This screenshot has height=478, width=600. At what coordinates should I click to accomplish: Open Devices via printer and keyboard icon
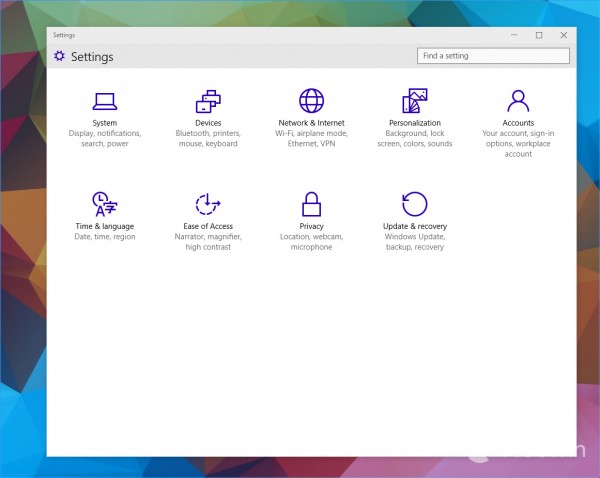(x=208, y=101)
